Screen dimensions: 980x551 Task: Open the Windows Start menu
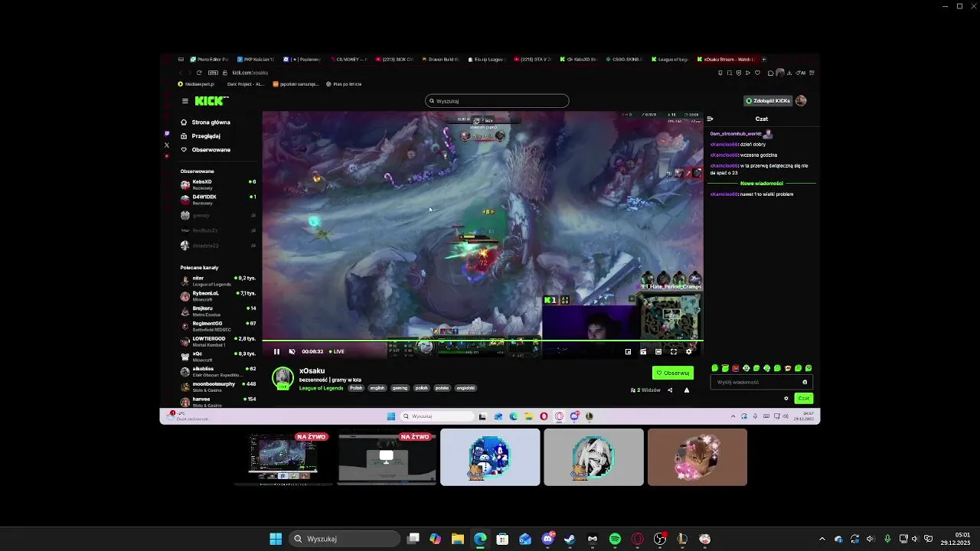click(x=276, y=539)
